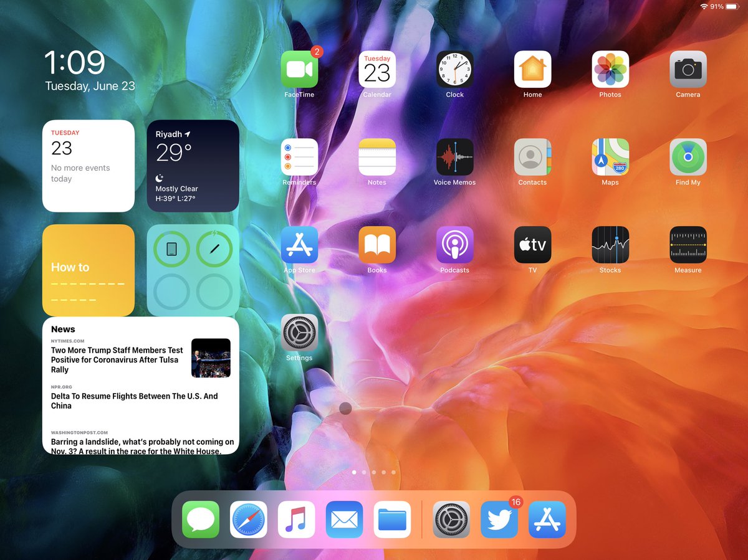Open Mail in the dock

tap(344, 520)
